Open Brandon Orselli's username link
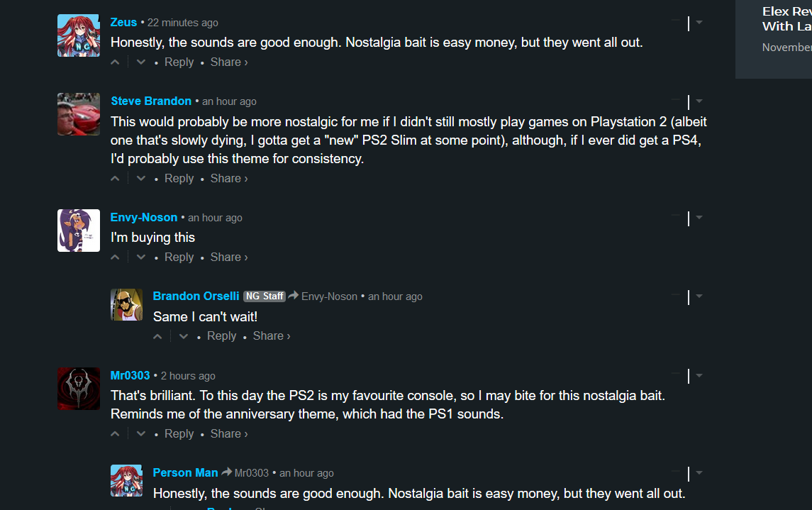 196,296
